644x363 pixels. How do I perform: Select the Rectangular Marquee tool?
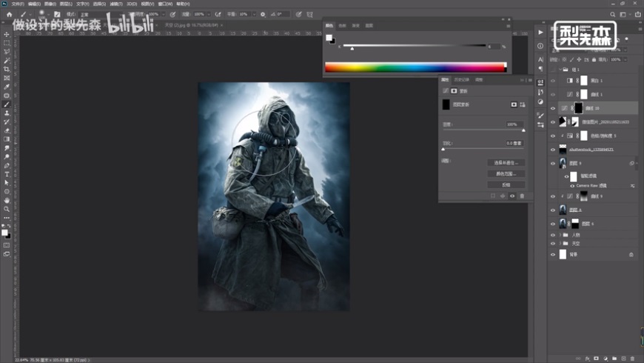(7, 43)
